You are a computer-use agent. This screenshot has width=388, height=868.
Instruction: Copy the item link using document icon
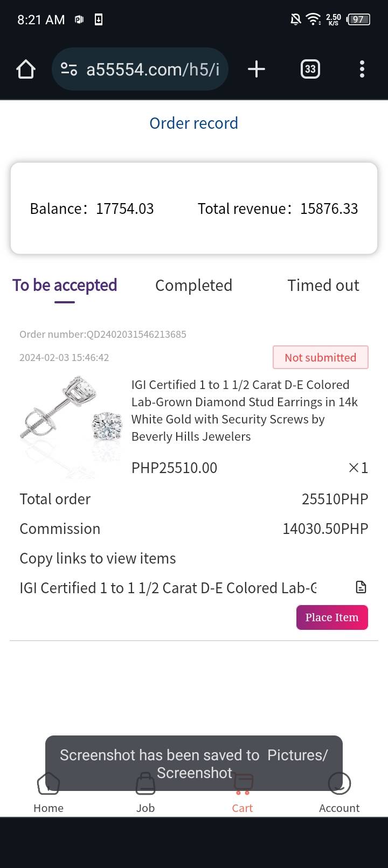pos(361,587)
